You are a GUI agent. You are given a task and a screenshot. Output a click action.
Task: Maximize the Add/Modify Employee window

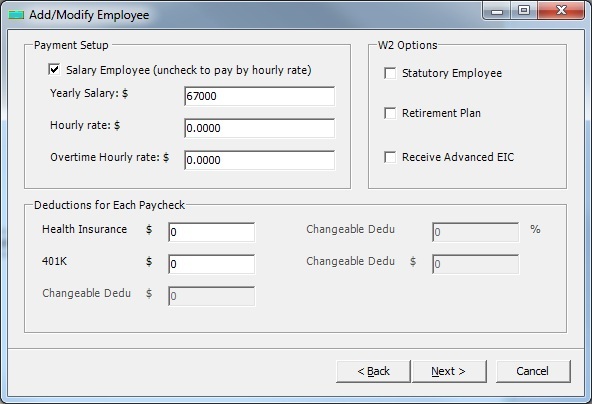[524, 10]
